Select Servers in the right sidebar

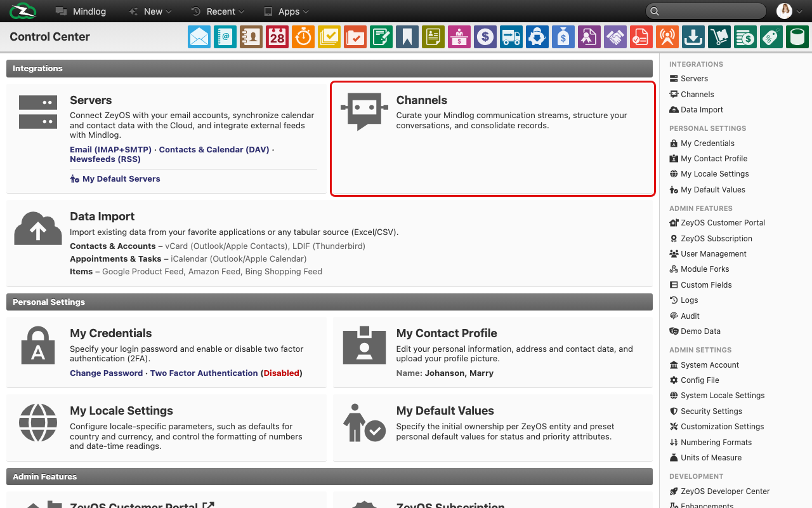[x=688, y=79]
